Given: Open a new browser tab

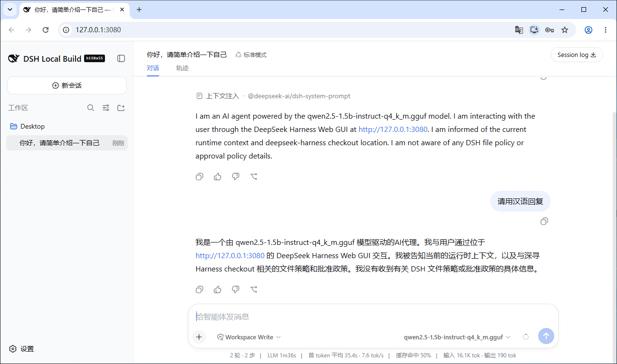Looking at the screenshot, I should (x=139, y=9).
